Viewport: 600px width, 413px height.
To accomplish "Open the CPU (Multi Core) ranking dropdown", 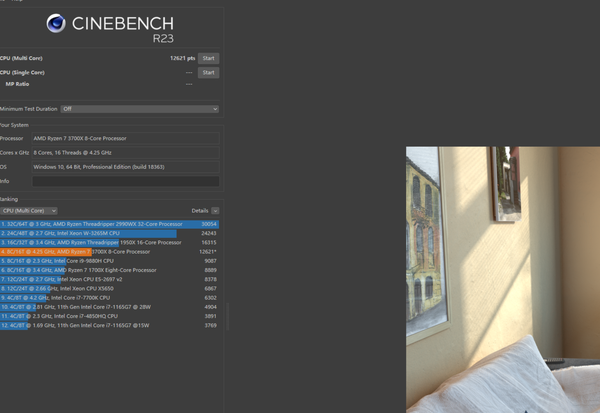I will [x=29, y=211].
